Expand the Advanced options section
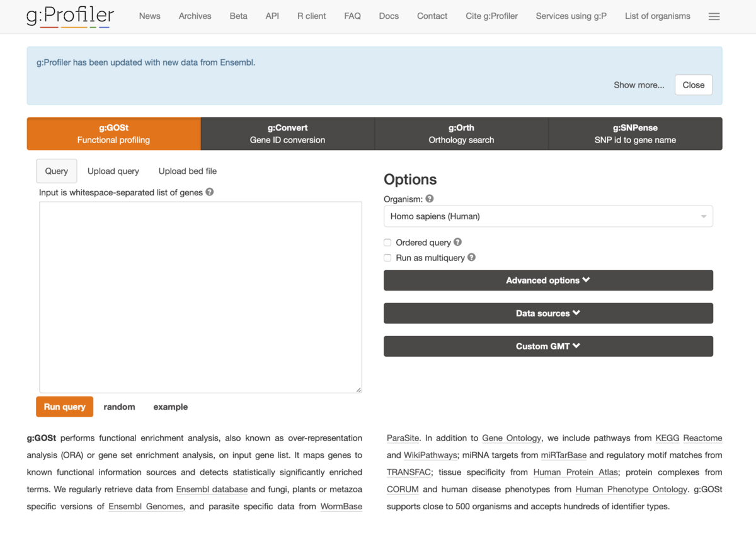 pos(548,280)
